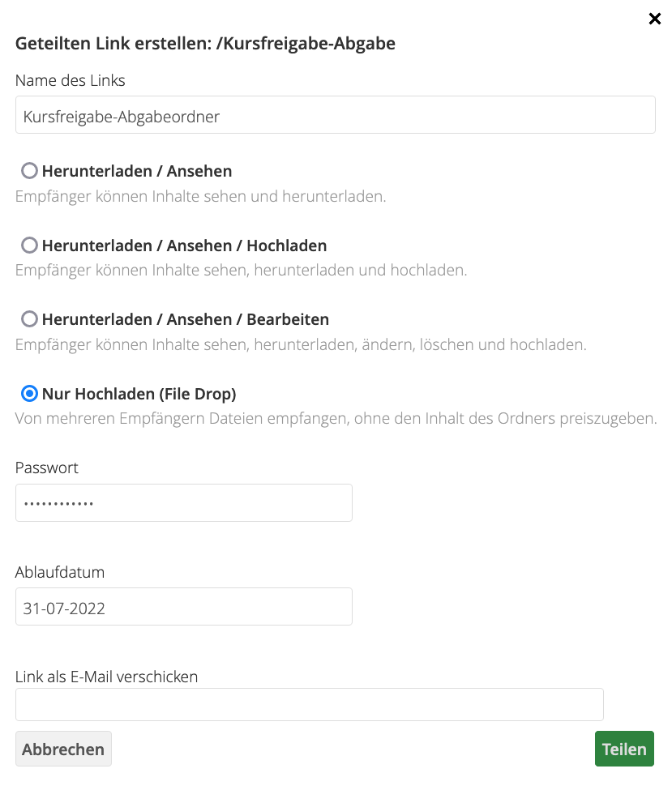Close the share link dialog
This screenshot has width=672, height=790.
point(655,19)
